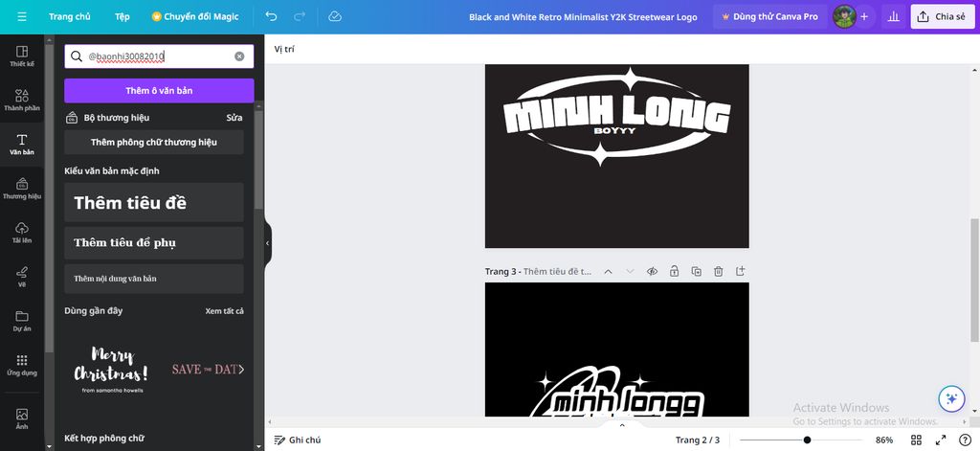Open the user profile avatar
980x451 pixels.
[844, 17]
